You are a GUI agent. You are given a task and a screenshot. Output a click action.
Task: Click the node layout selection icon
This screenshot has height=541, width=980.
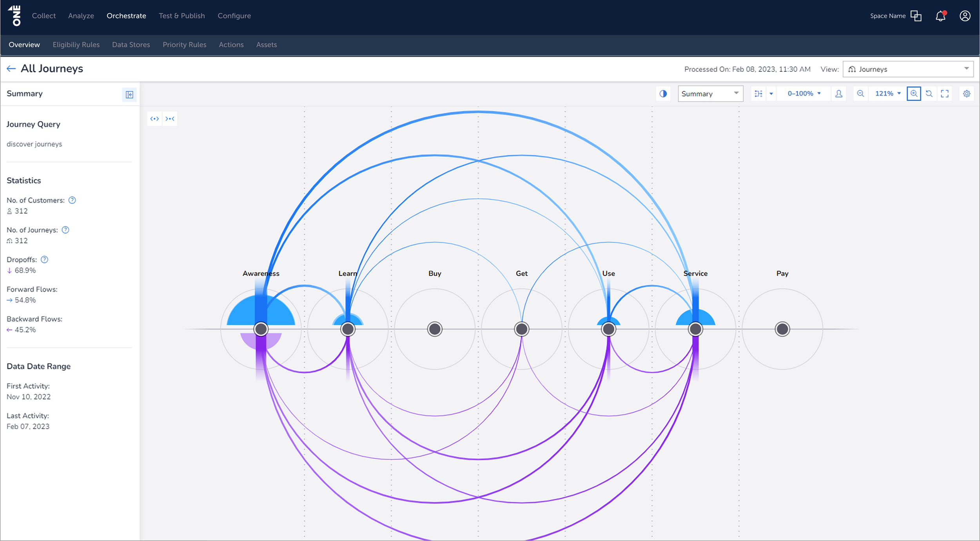click(759, 94)
